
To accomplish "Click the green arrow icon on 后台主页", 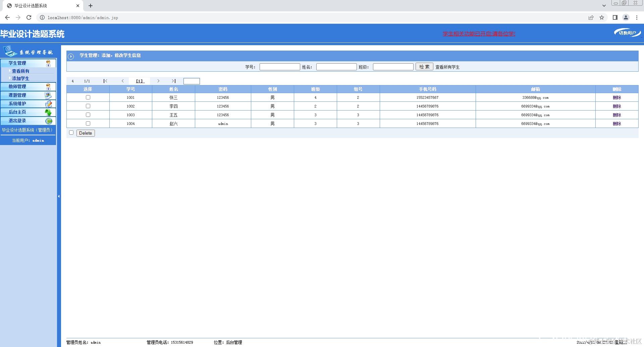I will point(49,113).
